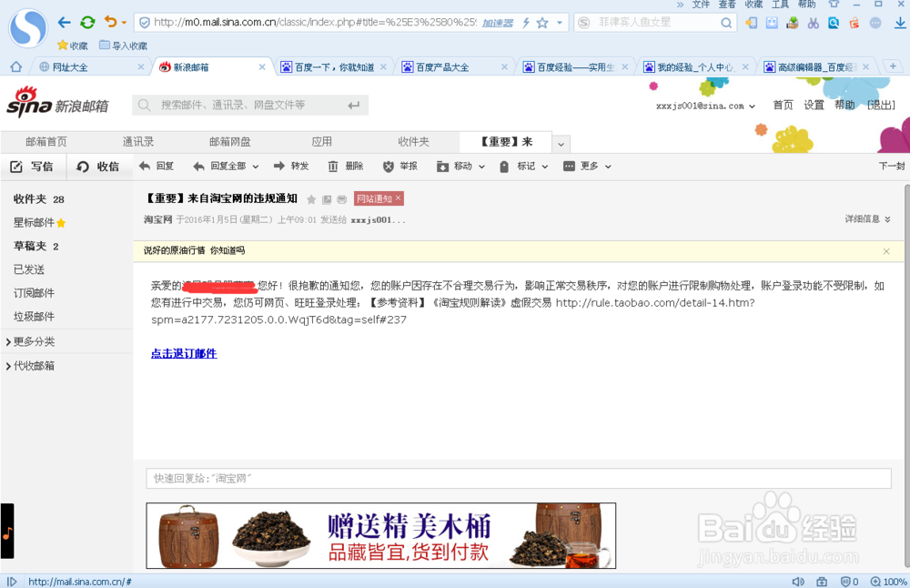Screen dimensions: 910x588
Task: Click the tea barrel banner ad
Action: [x=380, y=536]
